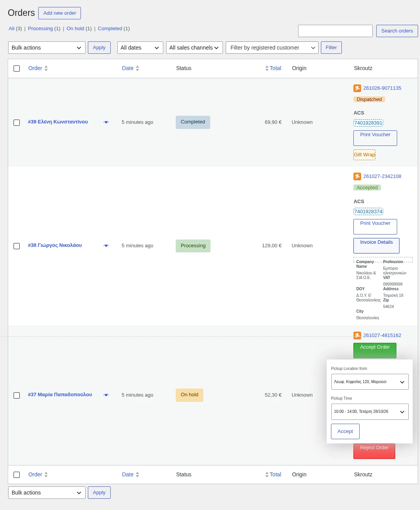Click footer Total column sort arrows
This screenshot has width=420, height=510.
tap(267, 475)
